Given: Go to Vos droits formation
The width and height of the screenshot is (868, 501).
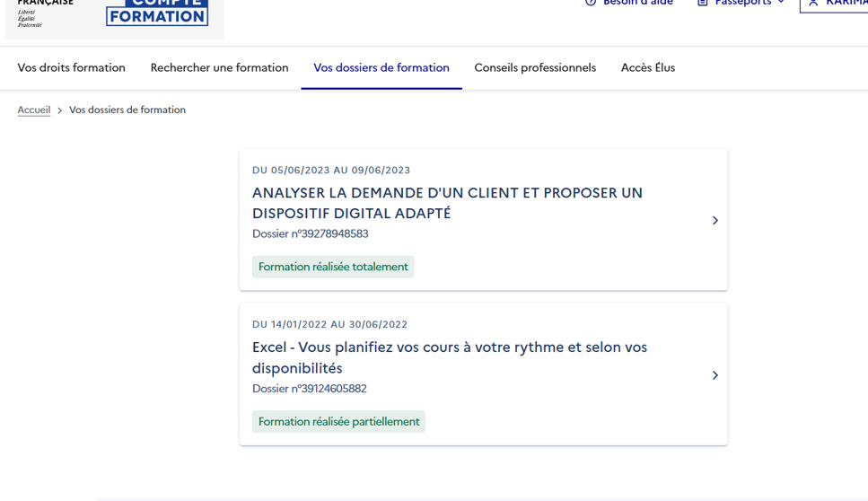Looking at the screenshot, I should [72, 67].
